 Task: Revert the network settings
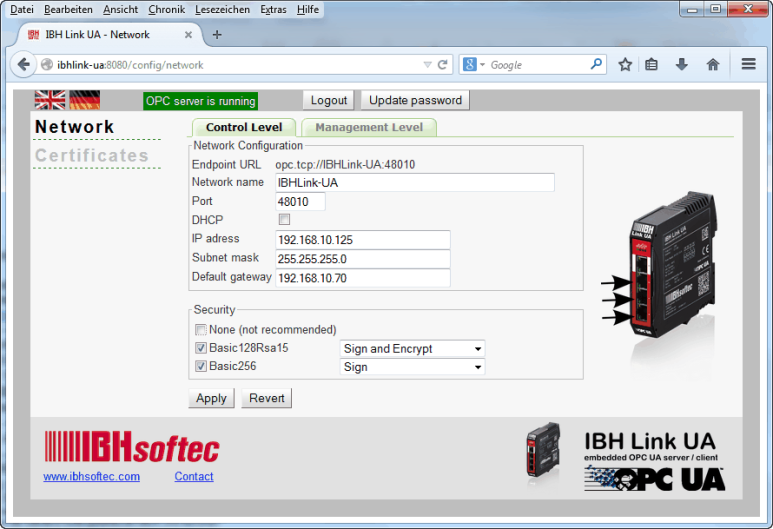pyautogui.click(x=267, y=398)
